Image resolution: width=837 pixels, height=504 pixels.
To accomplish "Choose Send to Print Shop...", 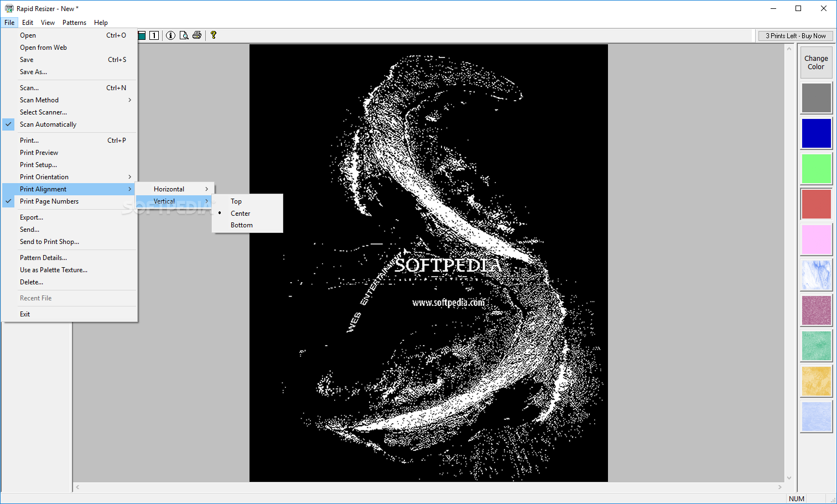I will point(70,242).
